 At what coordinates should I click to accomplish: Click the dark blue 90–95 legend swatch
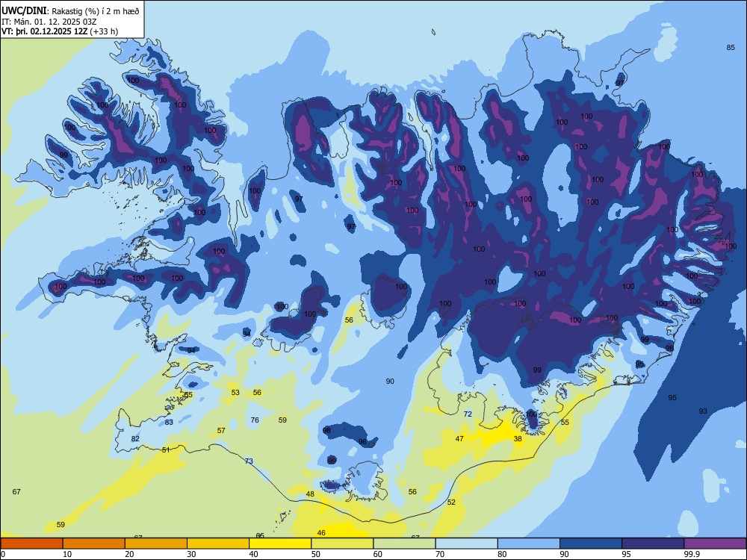click(x=591, y=544)
